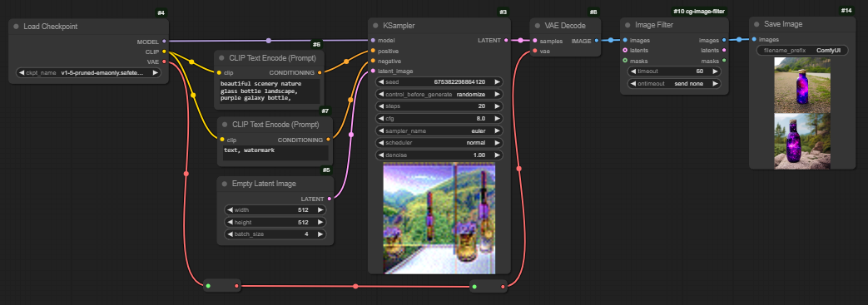Image resolution: width=868 pixels, height=305 pixels.
Task: Increase the cfg value with its right arrow
Action: 498,119
